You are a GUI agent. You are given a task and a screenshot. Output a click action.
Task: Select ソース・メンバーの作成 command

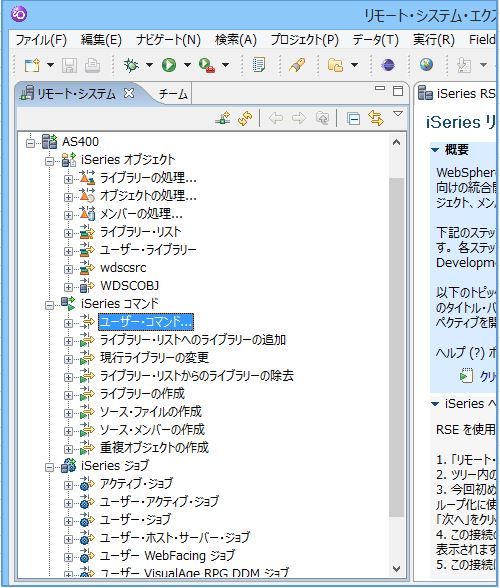click(152, 430)
